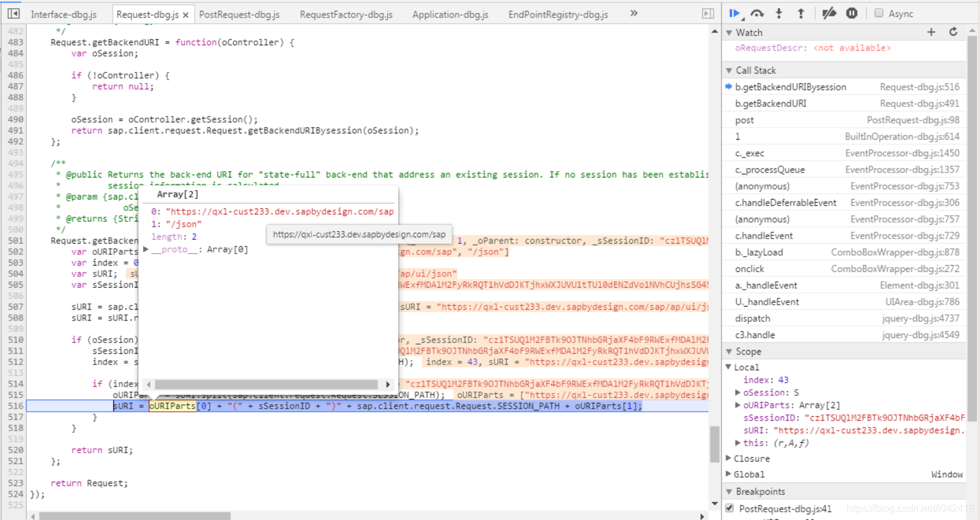Select U._handleEvent stack frame
Screen dimensions: 980x520
(844, 302)
